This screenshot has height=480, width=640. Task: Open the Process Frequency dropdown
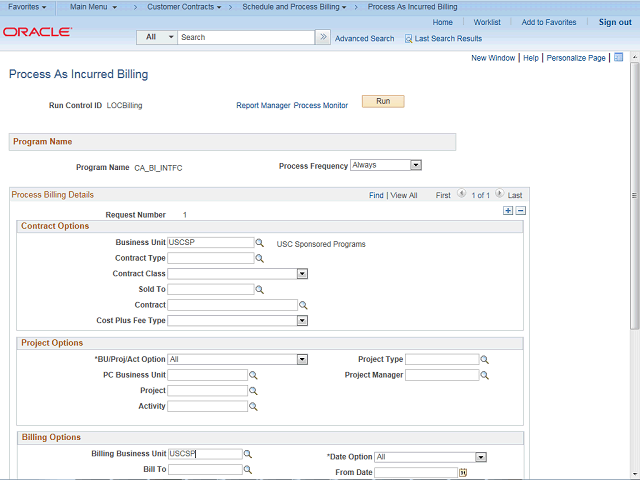(x=416, y=165)
